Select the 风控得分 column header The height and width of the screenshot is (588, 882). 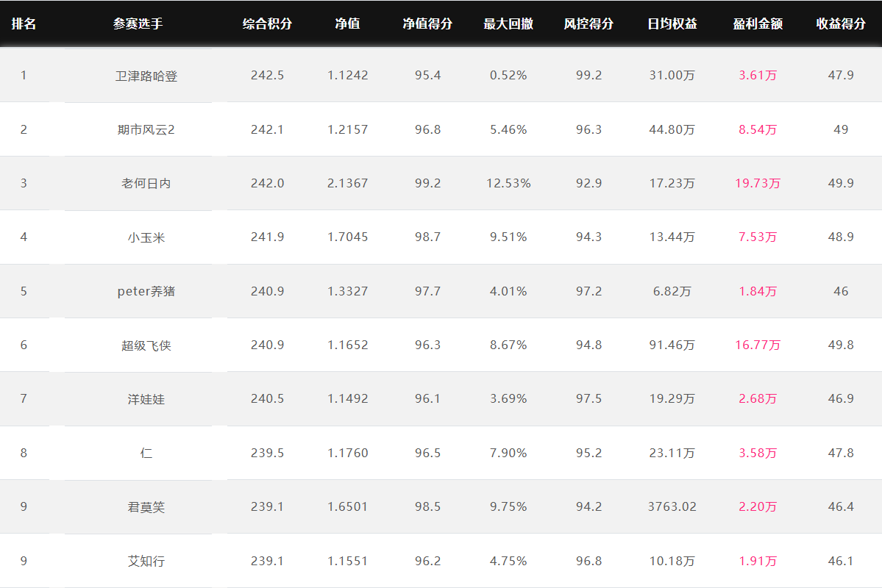pyautogui.click(x=589, y=24)
